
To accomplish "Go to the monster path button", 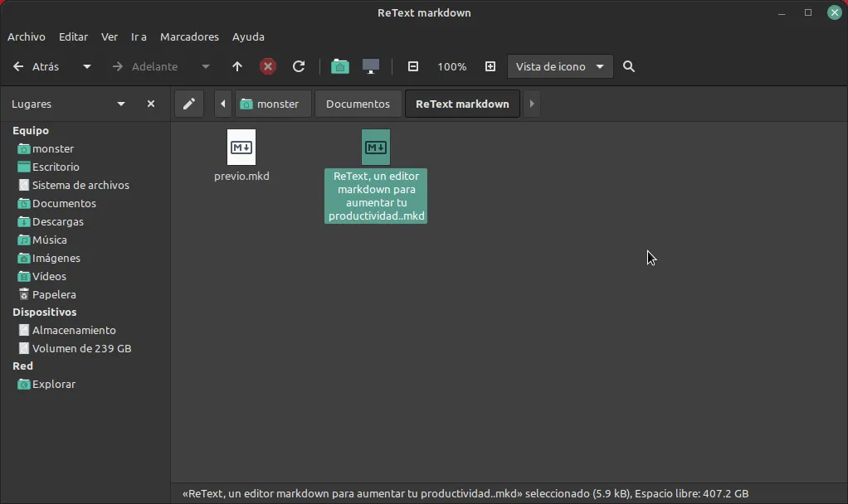I will coord(272,104).
